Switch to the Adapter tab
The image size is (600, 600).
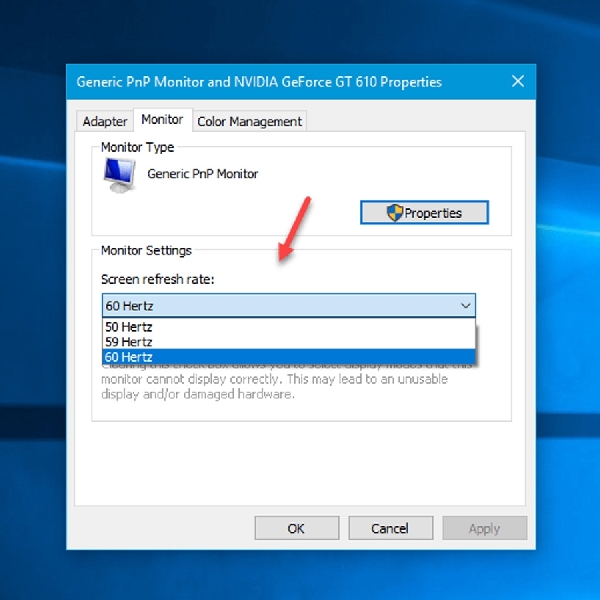[104, 121]
